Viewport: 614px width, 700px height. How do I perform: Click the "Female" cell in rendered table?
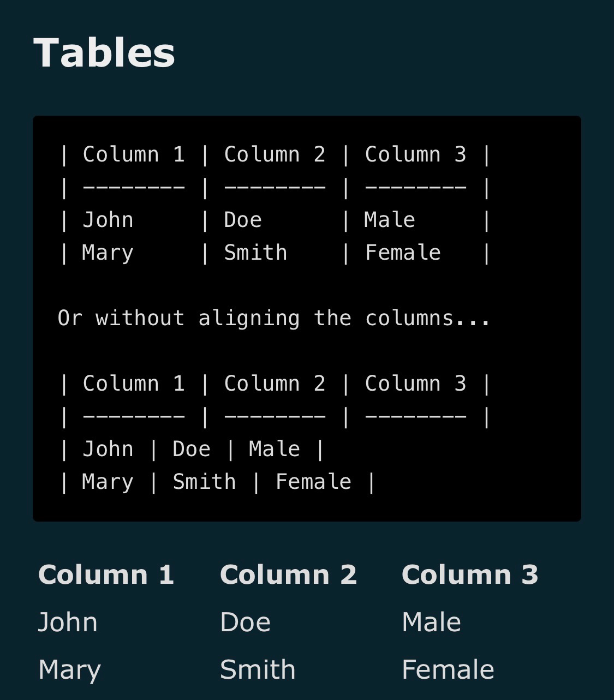tap(448, 670)
